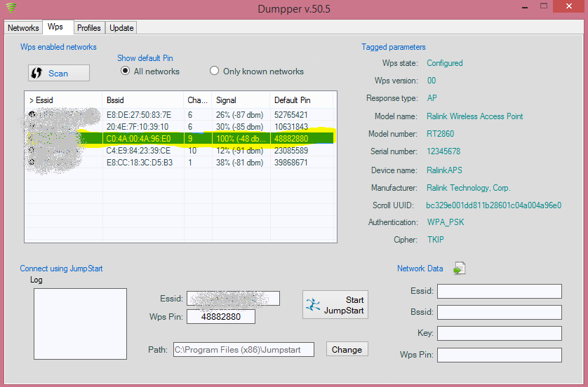The height and width of the screenshot is (387, 588).
Task: Switch to the Networks tab
Action: click(x=23, y=28)
